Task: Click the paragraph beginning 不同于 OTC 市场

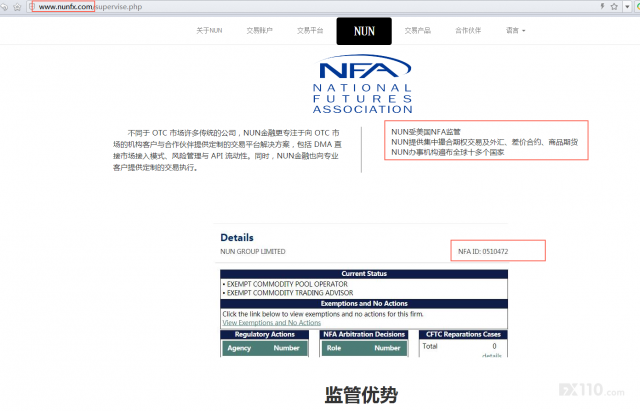Action: [x=227, y=150]
